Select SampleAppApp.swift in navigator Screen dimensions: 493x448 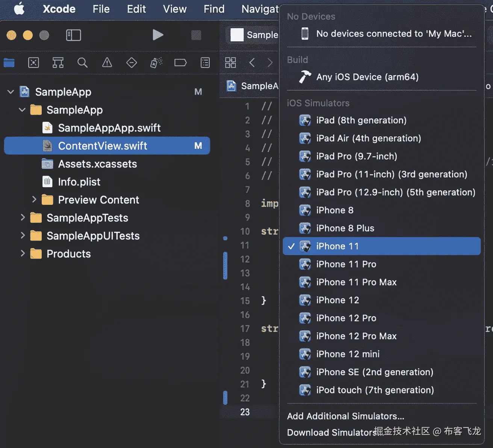107,128
